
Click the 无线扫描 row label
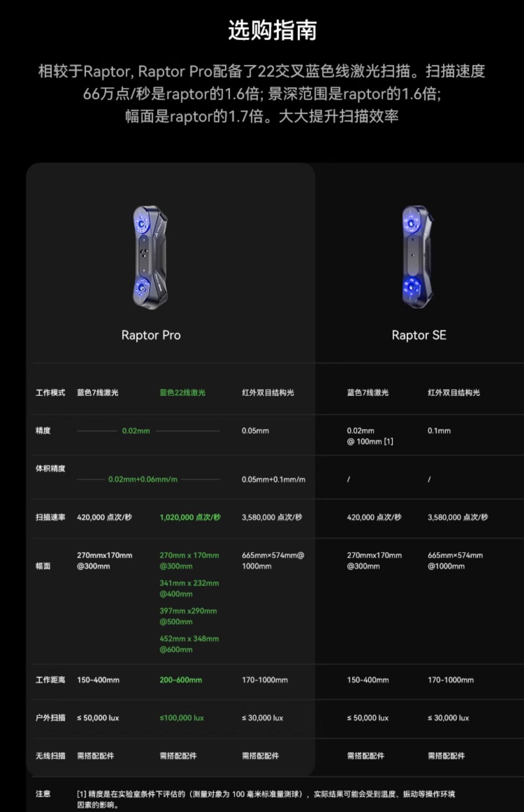pyautogui.click(x=50, y=756)
